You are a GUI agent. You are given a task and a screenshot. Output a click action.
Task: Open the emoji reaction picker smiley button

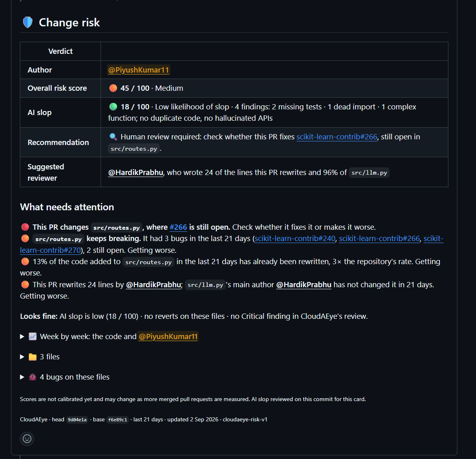coord(27,439)
